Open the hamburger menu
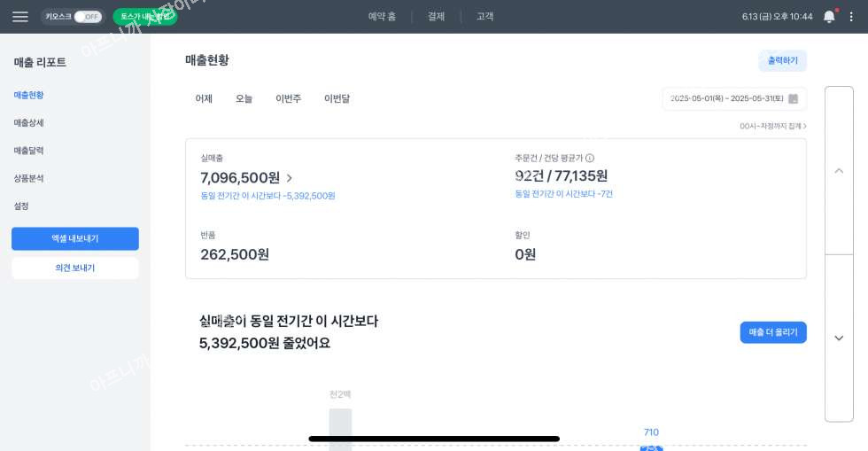Image resolution: width=868 pixels, height=451 pixels. (19, 17)
